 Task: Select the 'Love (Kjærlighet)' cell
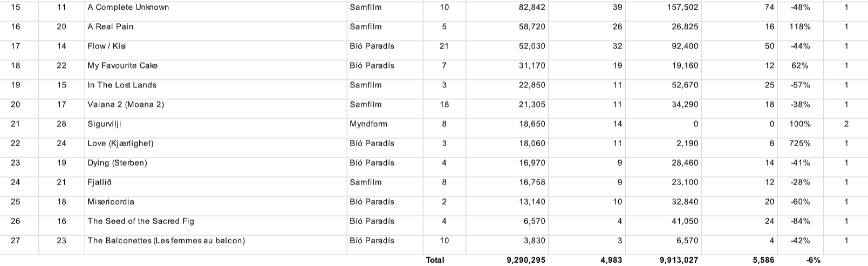coord(120,144)
